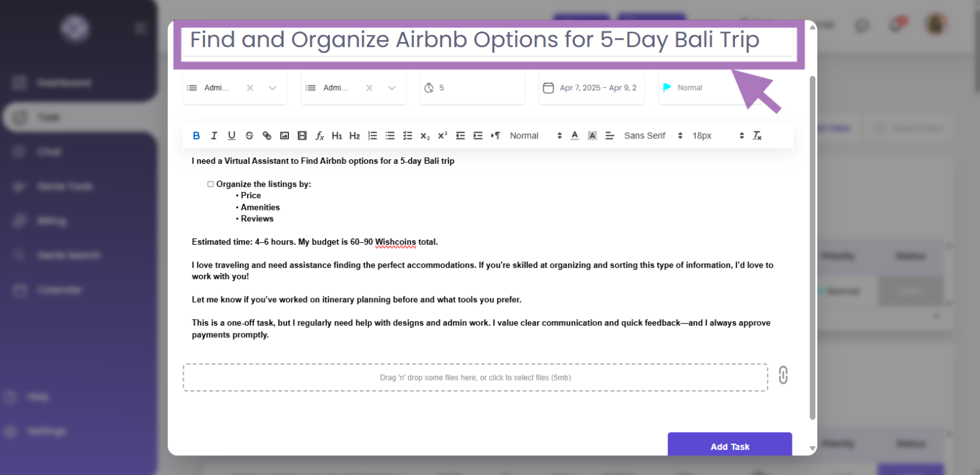Apply subscript formatting
This screenshot has height=475, width=980.
[425, 136]
